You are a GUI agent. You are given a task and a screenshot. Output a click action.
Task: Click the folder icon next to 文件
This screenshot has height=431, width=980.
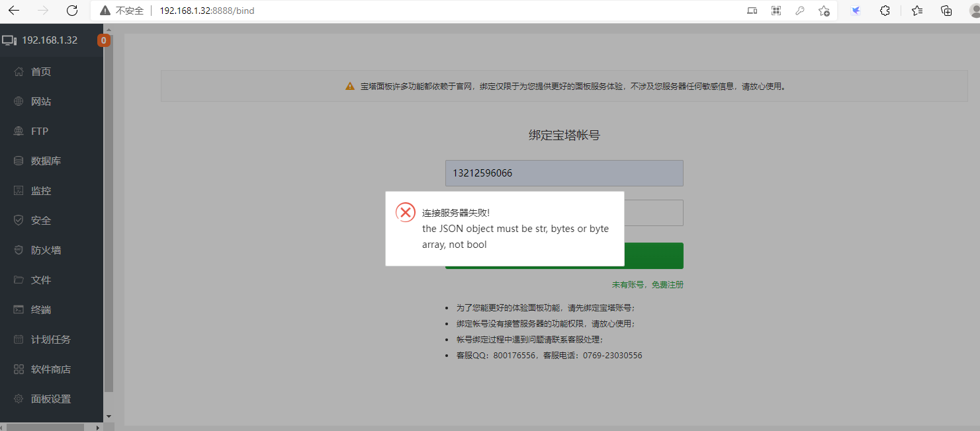pyautogui.click(x=19, y=280)
